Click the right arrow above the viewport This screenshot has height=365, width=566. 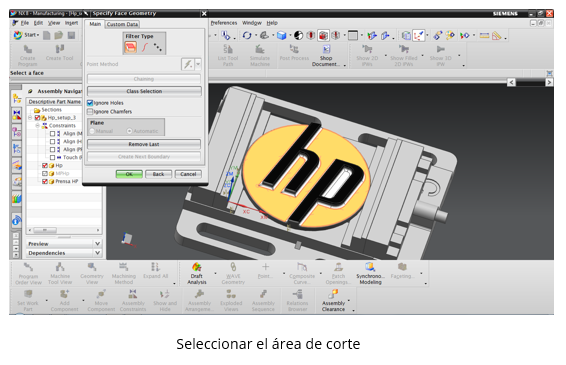click(549, 83)
